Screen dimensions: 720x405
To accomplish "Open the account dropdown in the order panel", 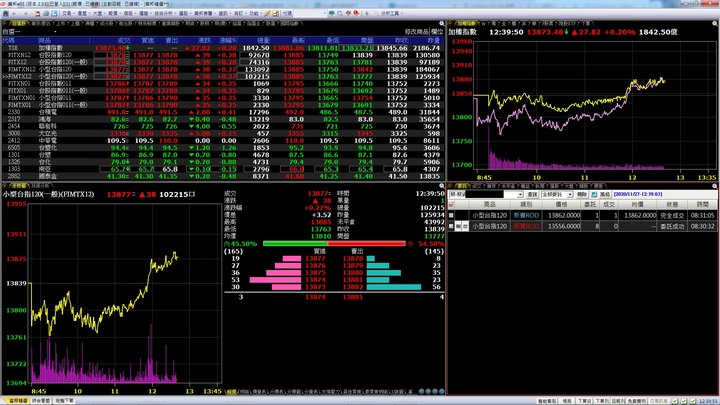I will [x=520, y=194].
